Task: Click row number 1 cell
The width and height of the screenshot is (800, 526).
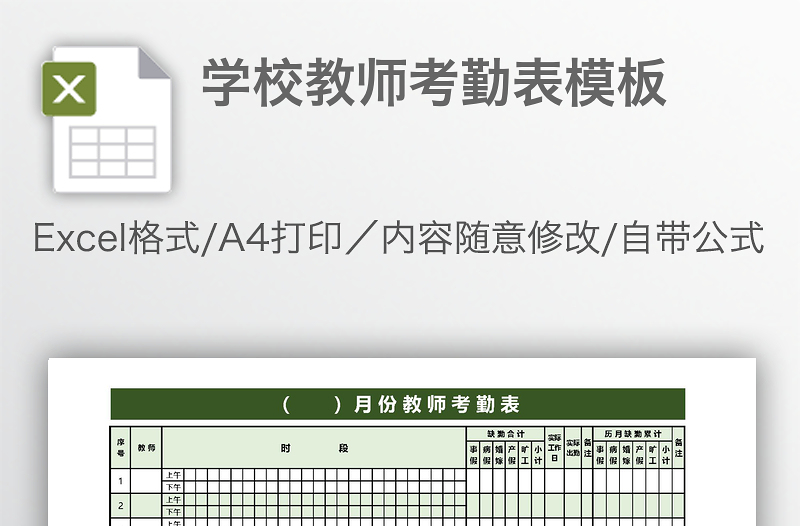Action: coord(120,481)
